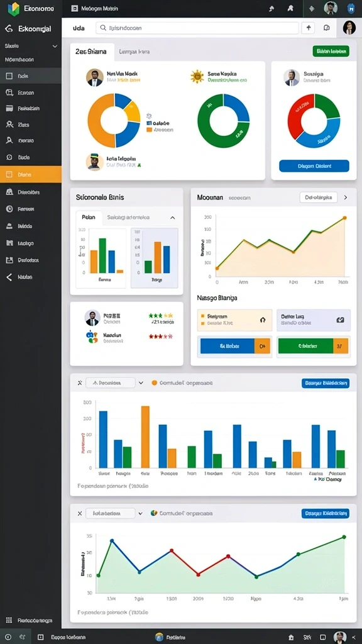Close the large bar chart panel with its X
The height and width of the screenshot is (644, 362).
(x=80, y=383)
